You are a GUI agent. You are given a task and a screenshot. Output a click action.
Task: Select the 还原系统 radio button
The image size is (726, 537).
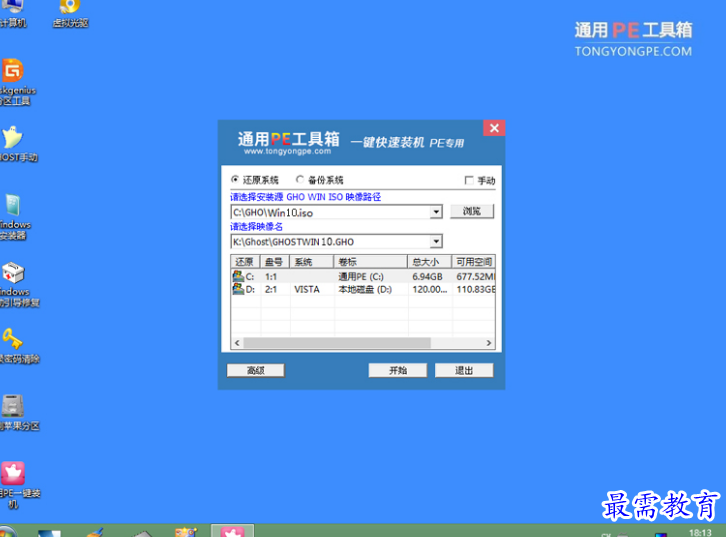coord(235,179)
